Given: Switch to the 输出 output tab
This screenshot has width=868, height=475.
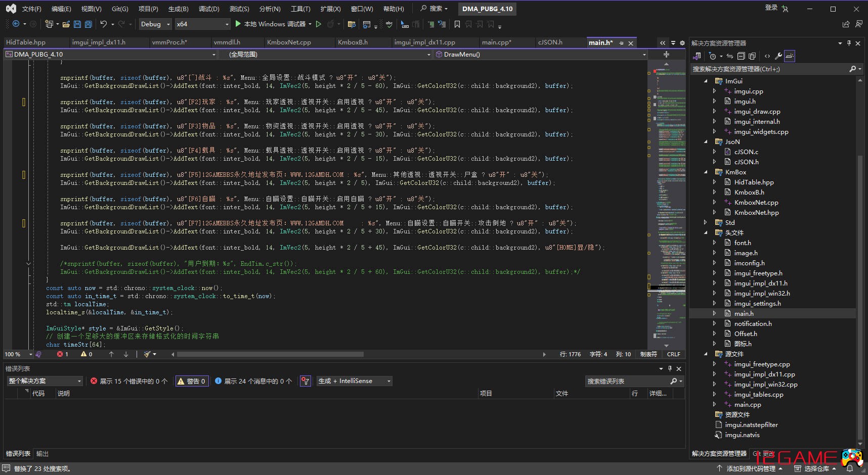Looking at the screenshot, I should (42, 454).
